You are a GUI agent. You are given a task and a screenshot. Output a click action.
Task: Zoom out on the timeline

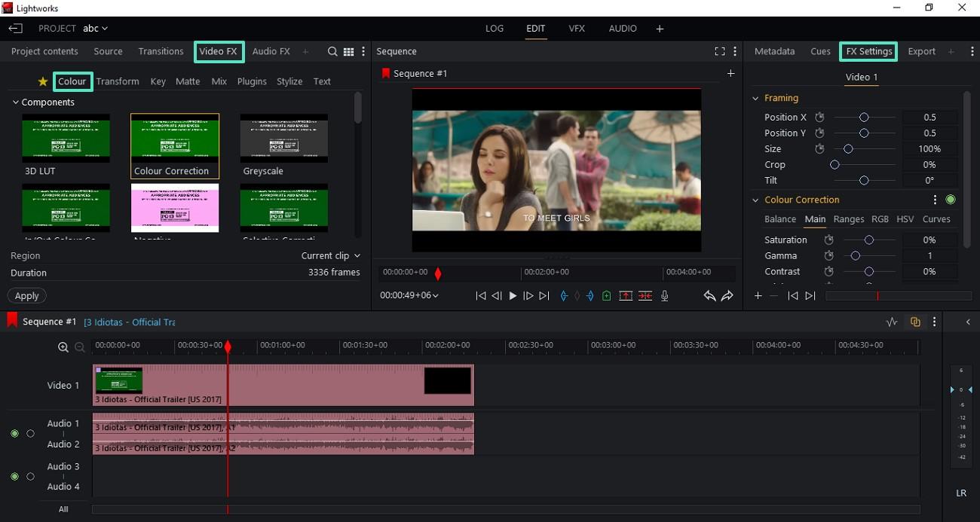pyautogui.click(x=80, y=347)
